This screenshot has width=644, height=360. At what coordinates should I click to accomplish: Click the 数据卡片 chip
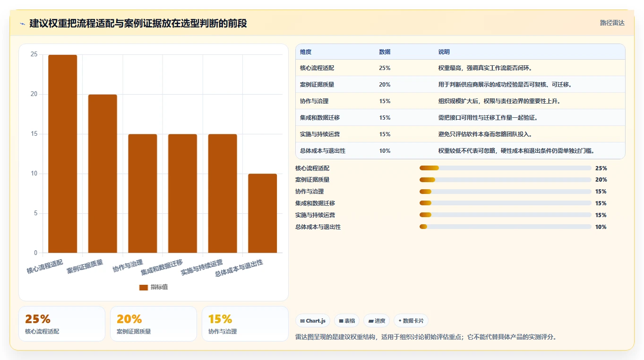coord(411,321)
